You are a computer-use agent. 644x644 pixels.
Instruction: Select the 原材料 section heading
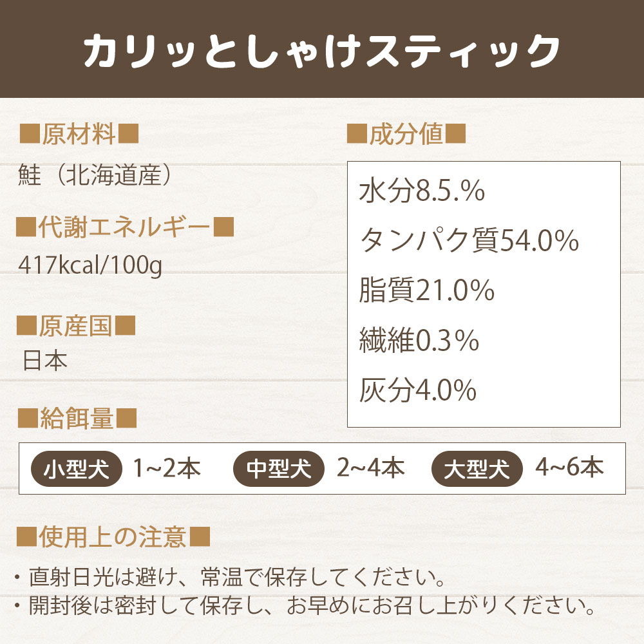pyautogui.click(x=79, y=136)
